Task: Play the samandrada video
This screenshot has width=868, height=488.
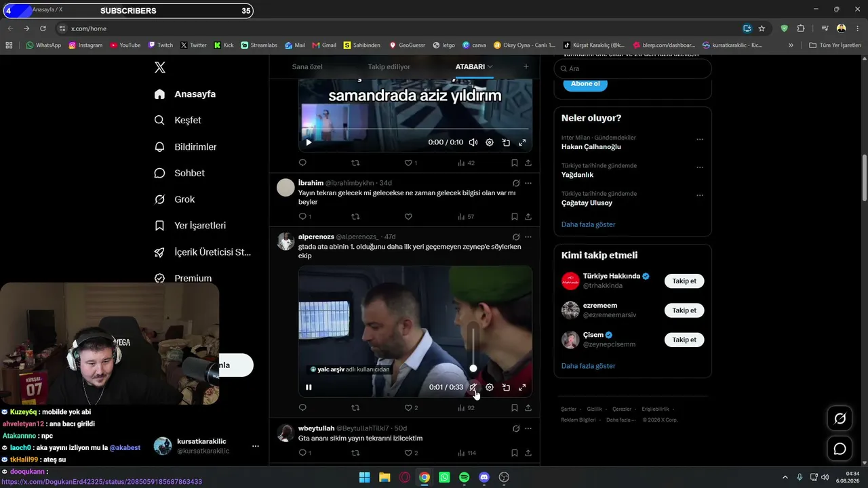Action: [309, 142]
